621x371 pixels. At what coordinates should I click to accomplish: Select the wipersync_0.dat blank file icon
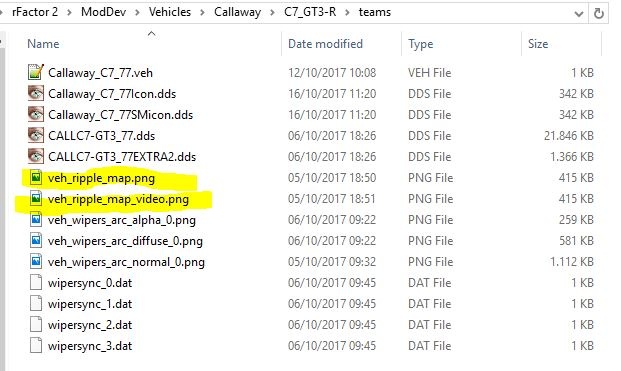(x=36, y=282)
